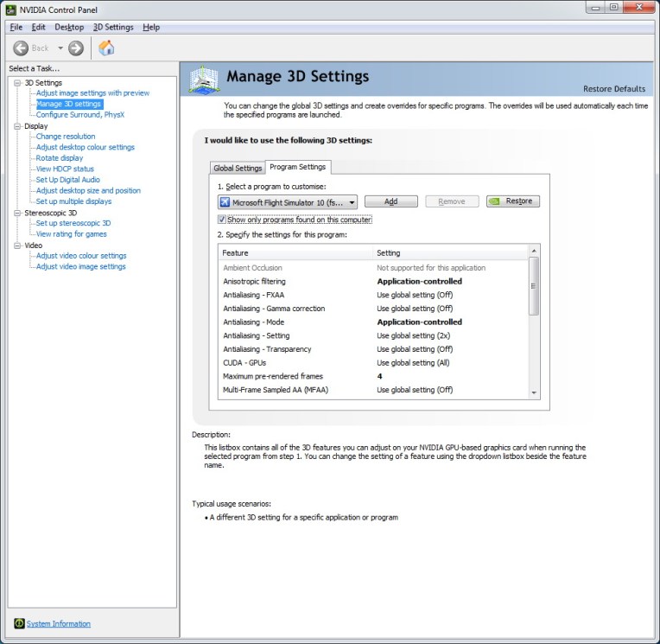This screenshot has height=644, width=660.
Task: Toggle 'Show only programs found on this computer'
Action: (x=223, y=220)
